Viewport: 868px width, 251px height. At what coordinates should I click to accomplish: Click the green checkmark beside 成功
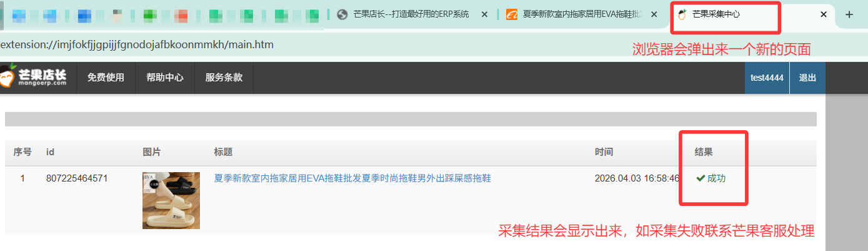click(700, 178)
